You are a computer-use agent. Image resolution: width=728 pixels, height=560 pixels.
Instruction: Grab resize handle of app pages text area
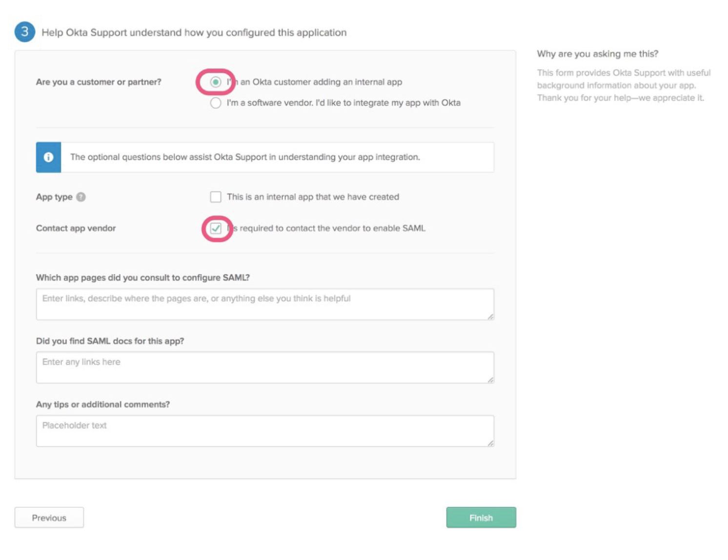(x=490, y=317)
